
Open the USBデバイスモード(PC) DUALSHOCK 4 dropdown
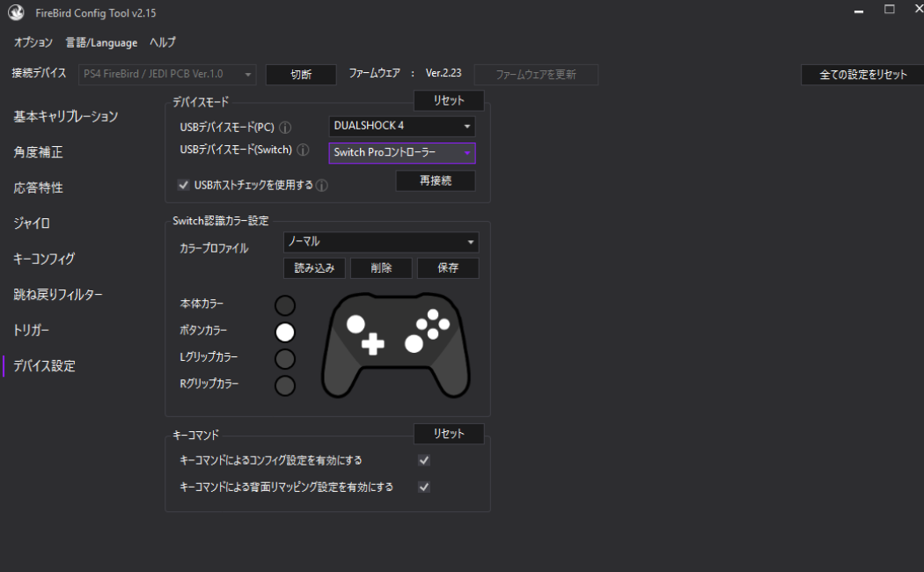click(x=401, y=126)
